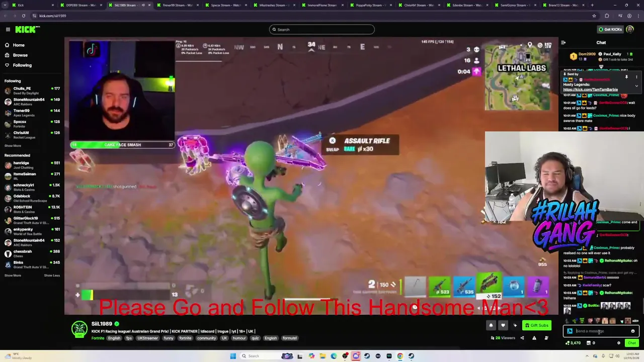Click Dom2909 on the gift leaderboard

(x=587, y=54)
